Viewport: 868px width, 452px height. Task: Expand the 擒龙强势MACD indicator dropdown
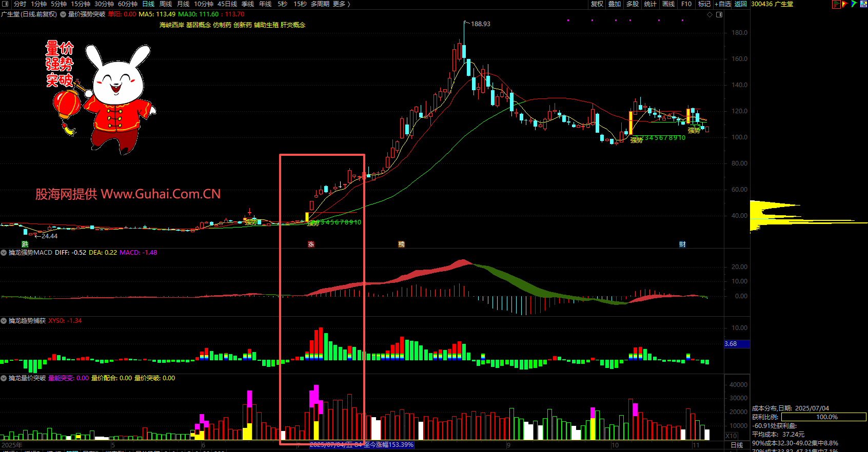tap(4, 253)
